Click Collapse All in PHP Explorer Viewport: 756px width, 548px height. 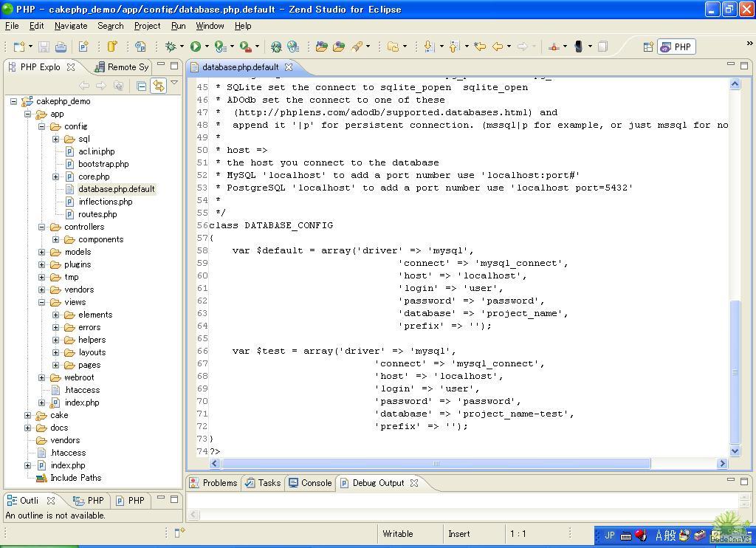point(141,86)
